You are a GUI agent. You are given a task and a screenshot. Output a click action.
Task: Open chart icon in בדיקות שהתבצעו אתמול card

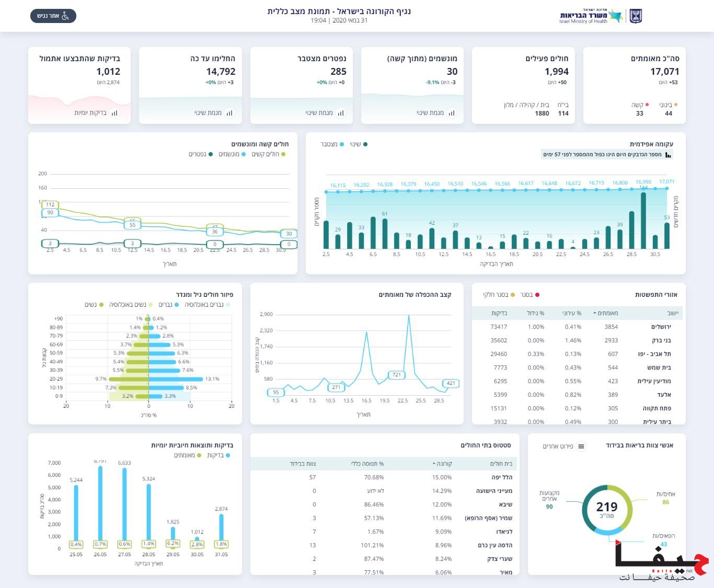click(x=114, y=113)
